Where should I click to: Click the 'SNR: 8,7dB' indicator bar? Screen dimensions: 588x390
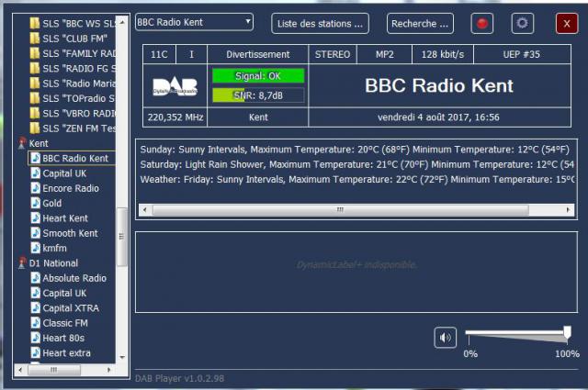click(258, 95)
